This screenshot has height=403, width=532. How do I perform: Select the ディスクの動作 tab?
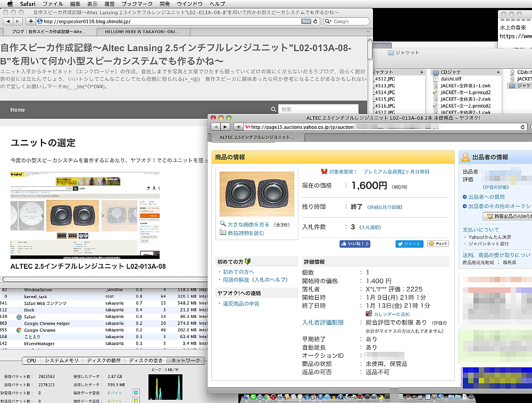pyautogui.click(x=104, y=360)
